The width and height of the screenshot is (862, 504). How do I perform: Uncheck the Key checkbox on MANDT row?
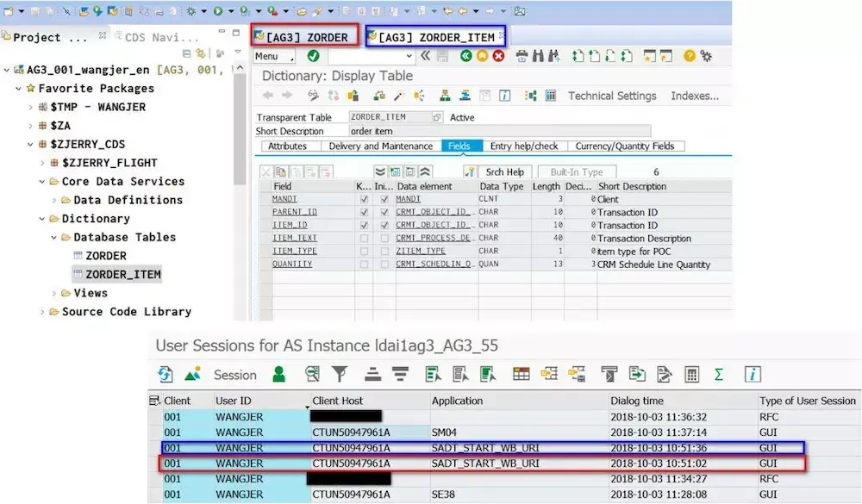[x=364, y=199]
